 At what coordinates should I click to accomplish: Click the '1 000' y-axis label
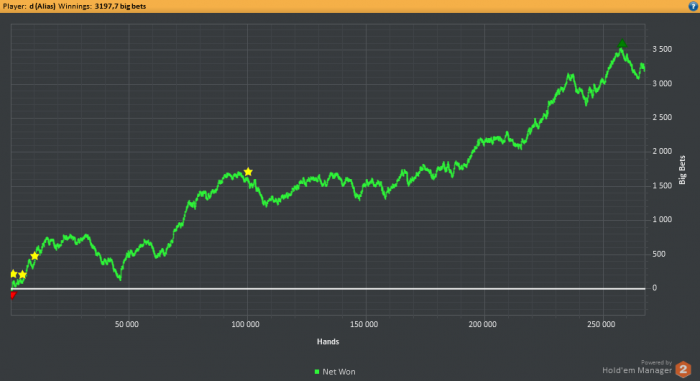[x=662, y=220]
